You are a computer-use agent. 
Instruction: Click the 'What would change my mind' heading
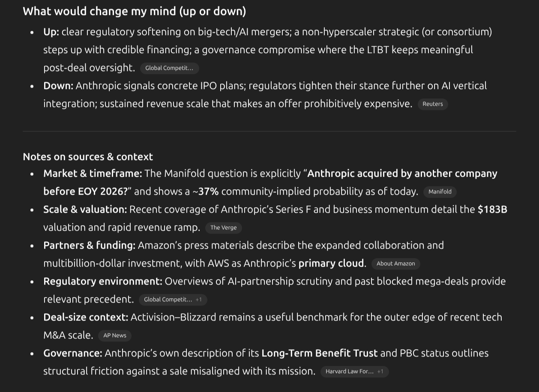134,11
